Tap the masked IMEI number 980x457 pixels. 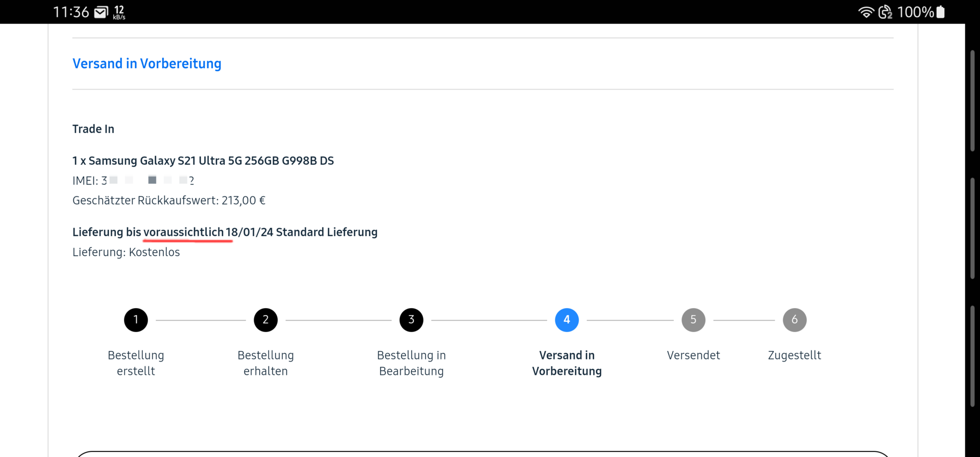click(148, 181)
